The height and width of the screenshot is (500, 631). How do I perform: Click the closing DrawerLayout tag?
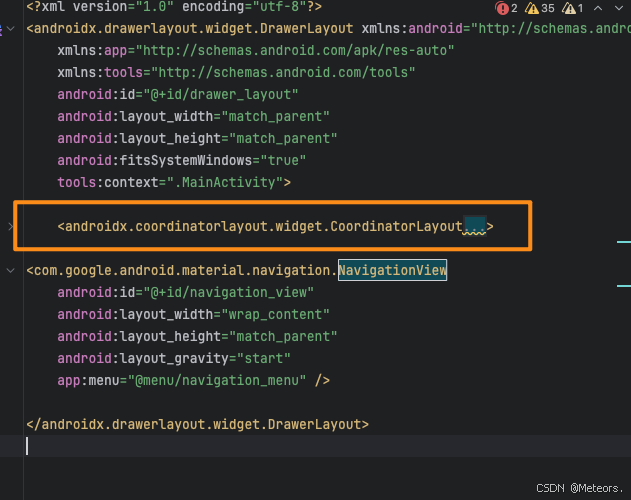[x=197, y=424]
